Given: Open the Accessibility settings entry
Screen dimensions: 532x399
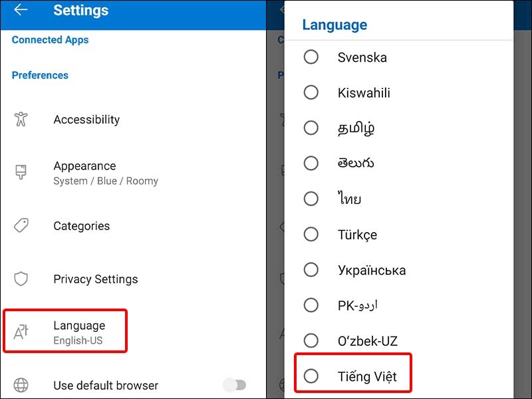Looking at the screenshot, I should tap(86, 120).
